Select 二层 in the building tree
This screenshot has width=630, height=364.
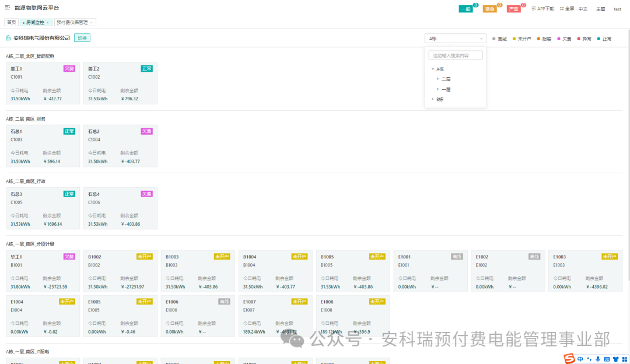(446, 79)
